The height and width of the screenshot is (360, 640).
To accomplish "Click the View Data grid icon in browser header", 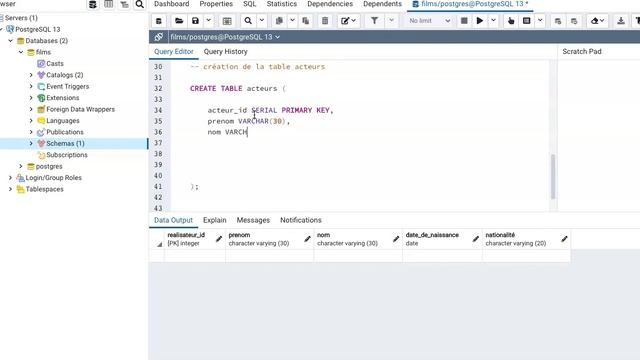I will (109, 4).
